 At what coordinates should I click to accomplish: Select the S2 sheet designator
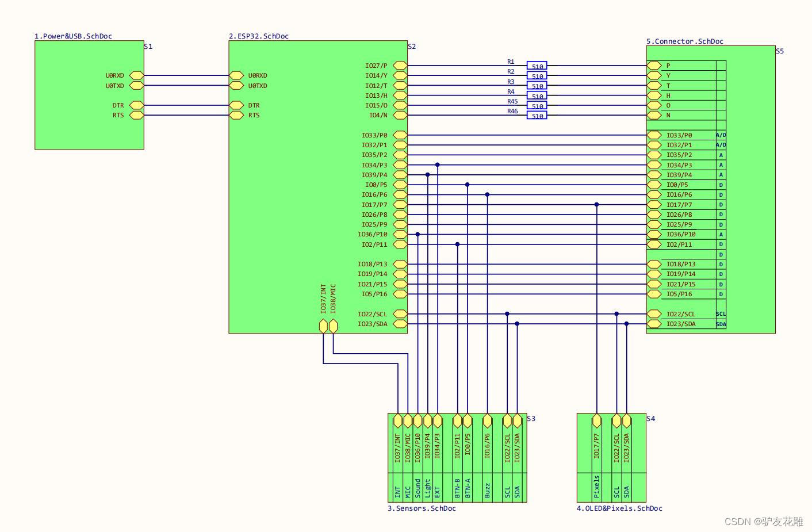pos(412,47)
